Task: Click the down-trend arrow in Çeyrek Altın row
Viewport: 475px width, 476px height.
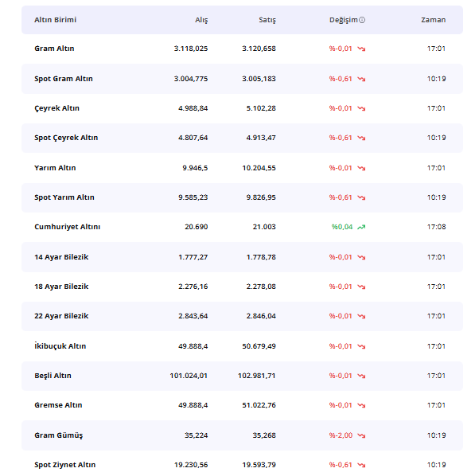Action: pos(361,108)
